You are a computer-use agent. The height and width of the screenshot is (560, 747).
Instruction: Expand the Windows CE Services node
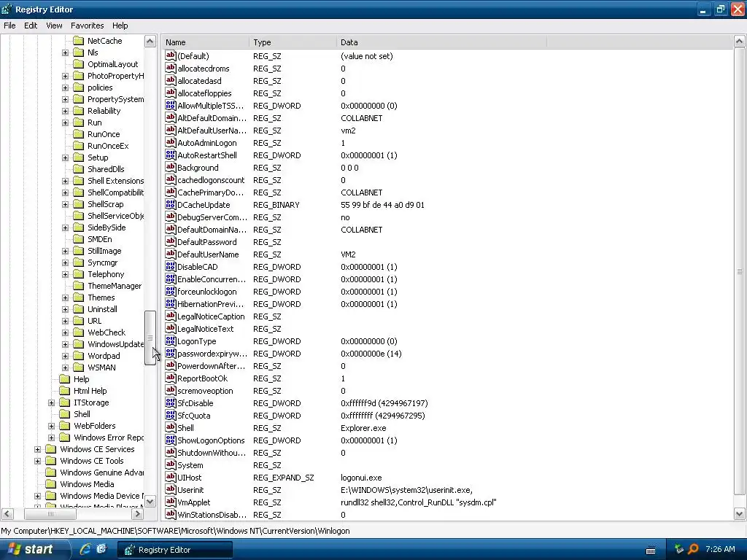tap(38, 449)
